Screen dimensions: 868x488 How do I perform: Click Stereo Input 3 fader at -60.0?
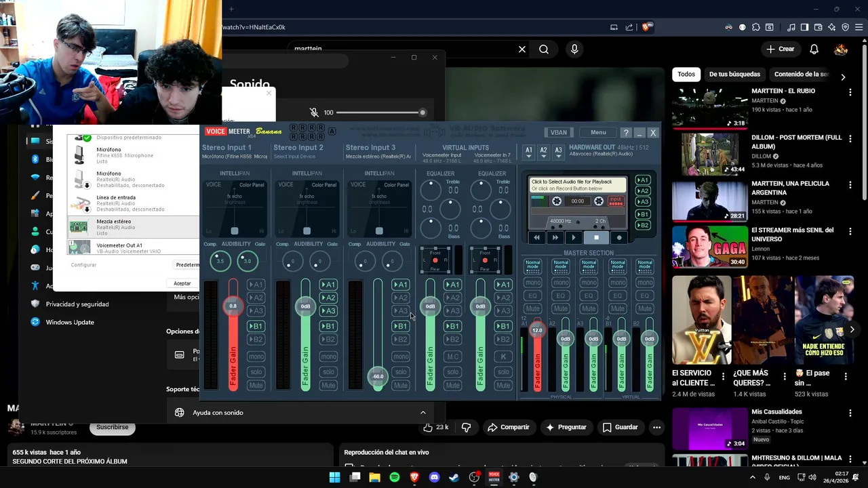coord(378,376)
